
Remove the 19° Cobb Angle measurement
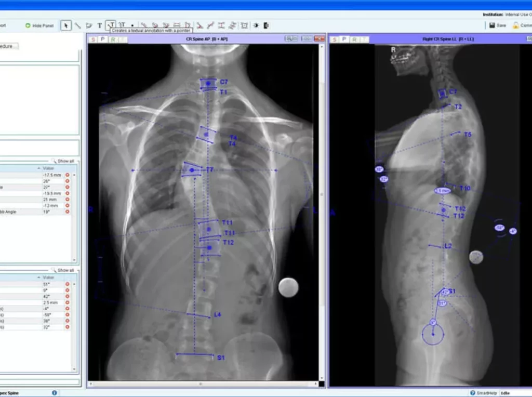pos(68,211)
